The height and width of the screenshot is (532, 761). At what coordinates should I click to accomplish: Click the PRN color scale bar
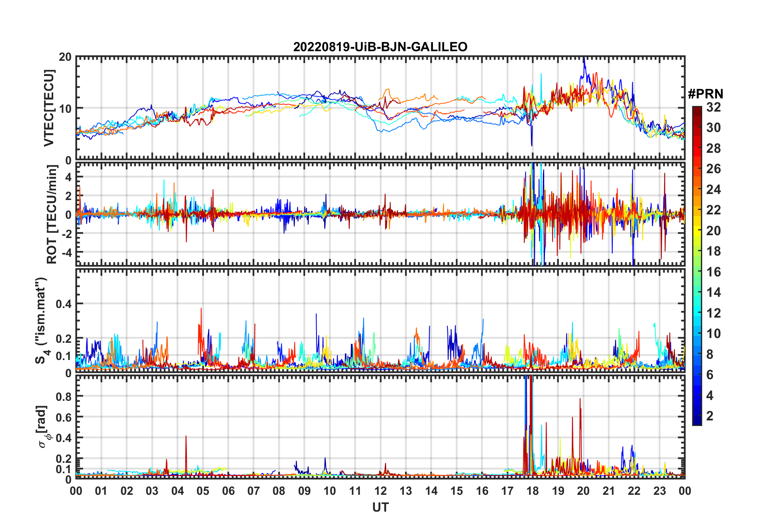697,266
